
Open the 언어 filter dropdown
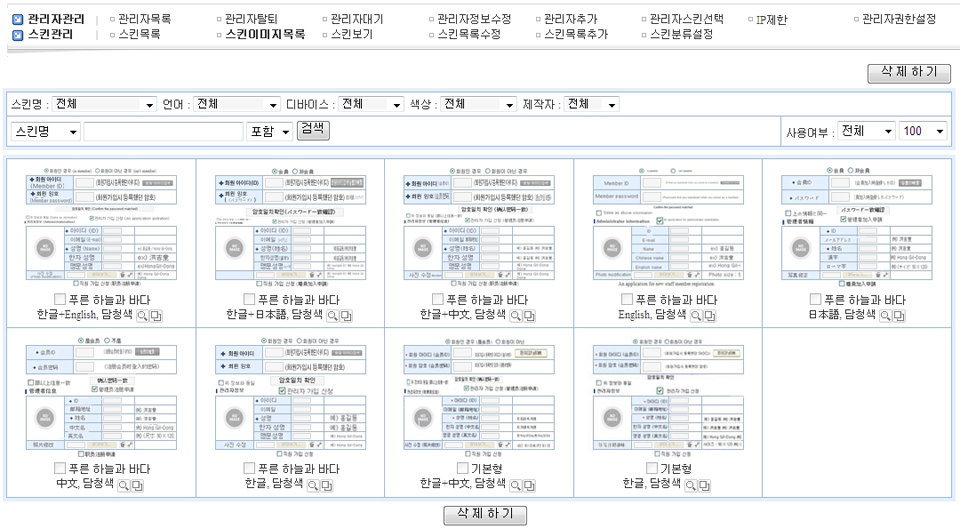pos(236,104)
